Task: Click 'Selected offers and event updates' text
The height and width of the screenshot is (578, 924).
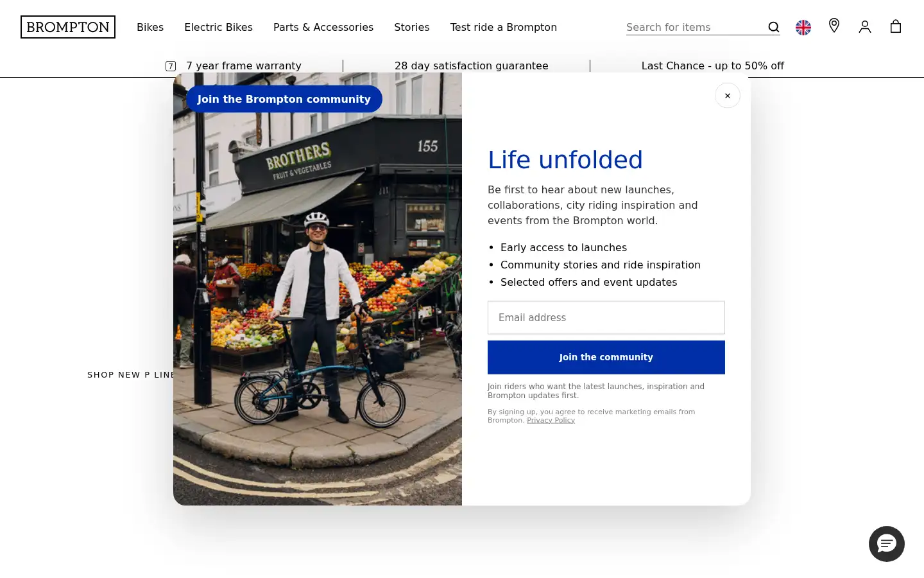Action: [589, 282]
